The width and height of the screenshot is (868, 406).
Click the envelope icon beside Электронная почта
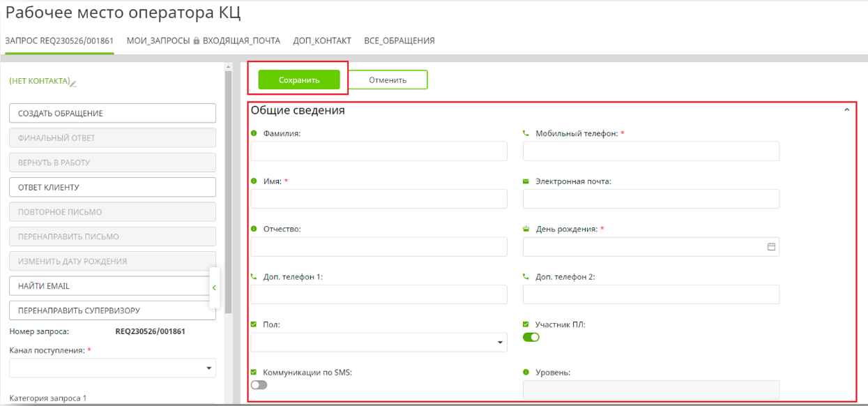point(526,181)
